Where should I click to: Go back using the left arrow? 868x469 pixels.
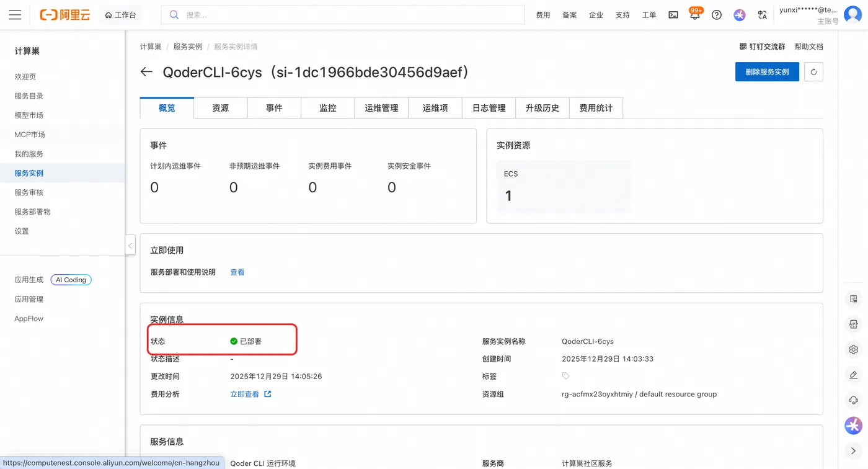[146, 72]
